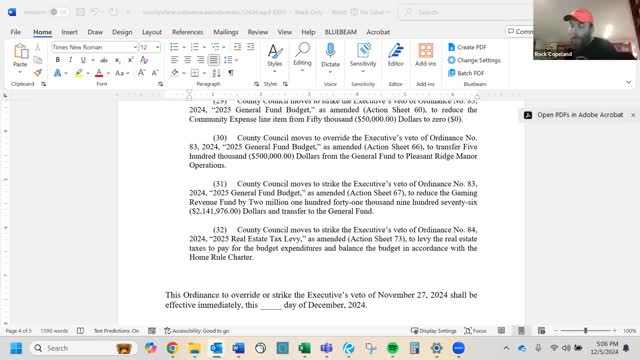This screenshot has width=640, height=360.
Task: Click the Format Painter brush
Action: tap(38, 73)
